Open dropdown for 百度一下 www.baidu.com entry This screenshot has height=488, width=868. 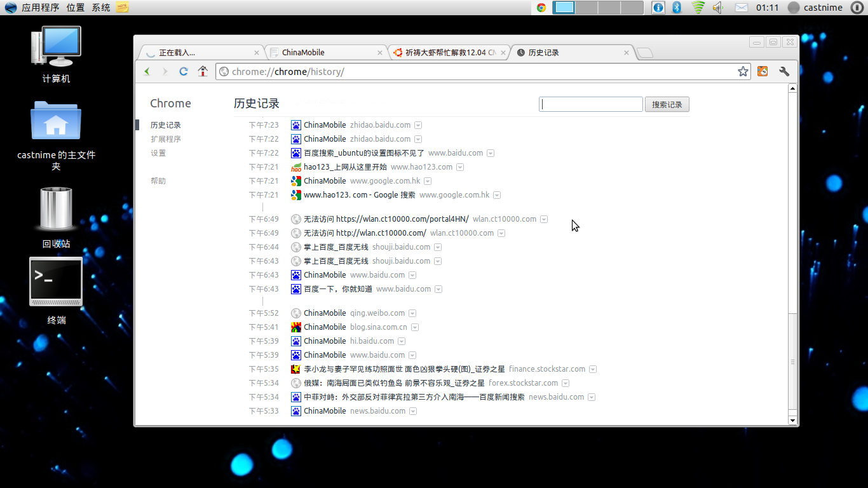[438, 289]
